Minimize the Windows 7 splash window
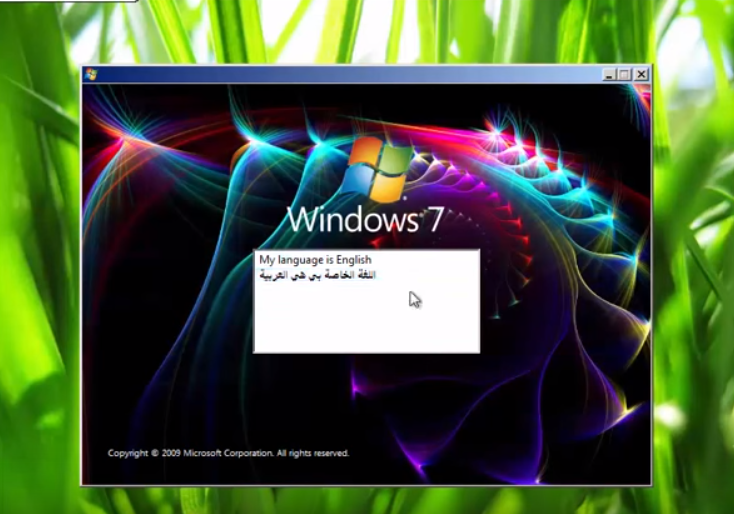Image resolution: width=734 pixels, height=514 pixels. pyautogui.click(x=609, y=75)
